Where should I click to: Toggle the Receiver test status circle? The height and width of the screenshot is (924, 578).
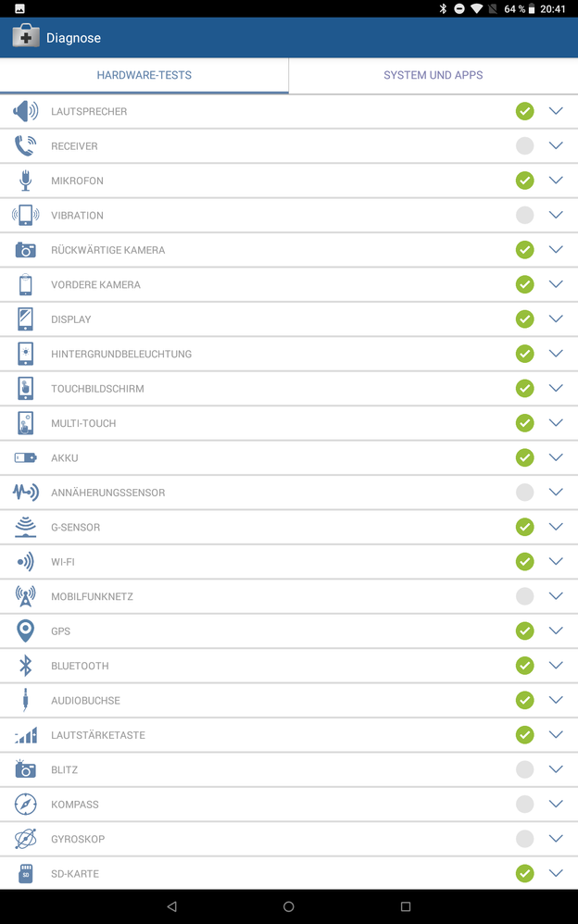tap(524, 146)
